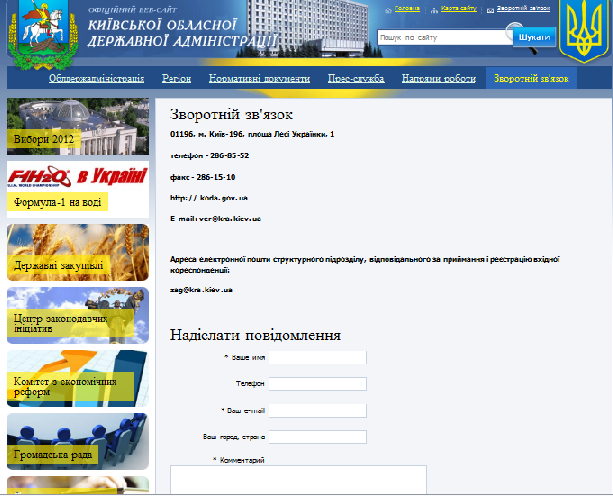Screen dimensions: 613x496
Task: Open the Громадська рада banner
Action: [78, 441]
